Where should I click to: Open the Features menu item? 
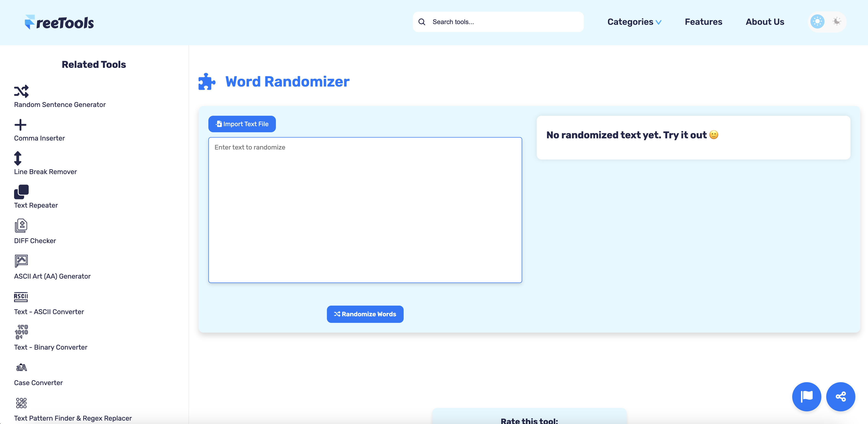coord(703,22)
